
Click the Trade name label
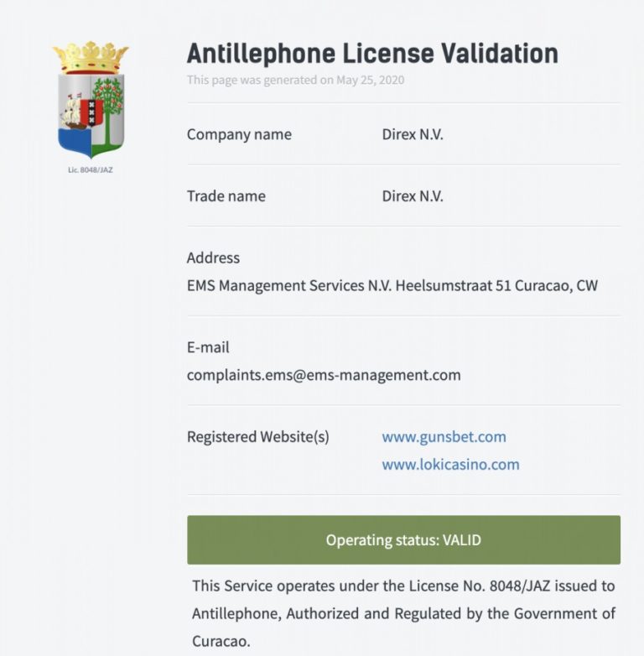tap(226, 195)
